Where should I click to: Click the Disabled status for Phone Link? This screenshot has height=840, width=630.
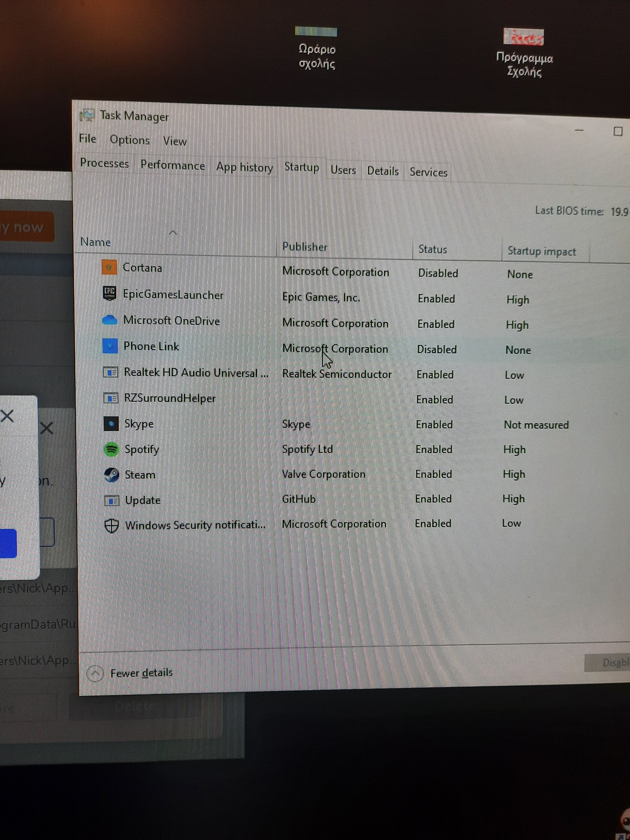(437, 350)
